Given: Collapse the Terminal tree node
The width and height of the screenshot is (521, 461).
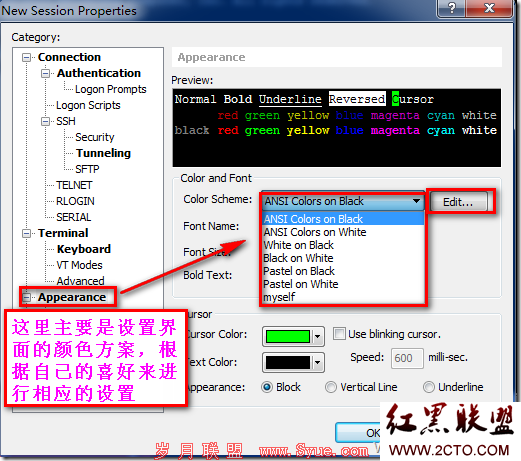Looking at the screenshot, I should [26, 233].
